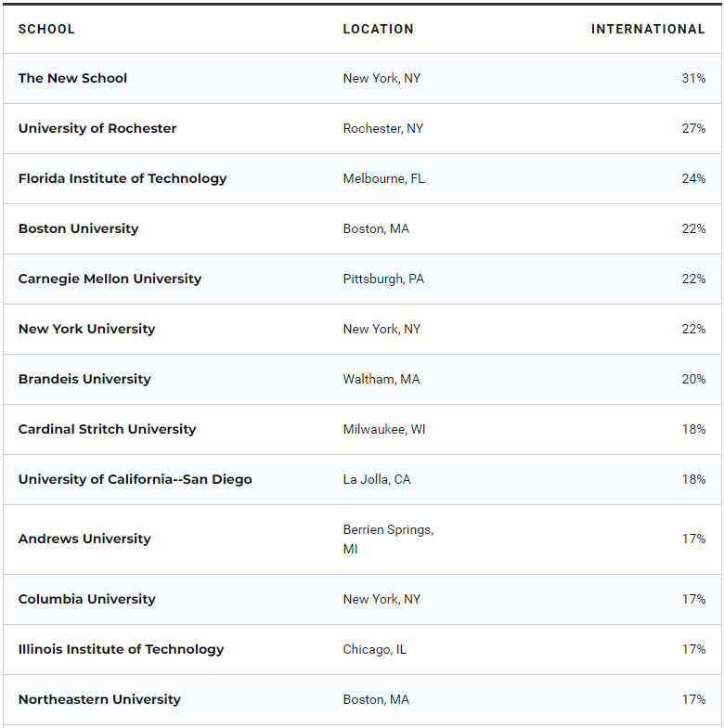Open Northeastern University link
Screen dimensions: 724x728
[x=99, y=699]
